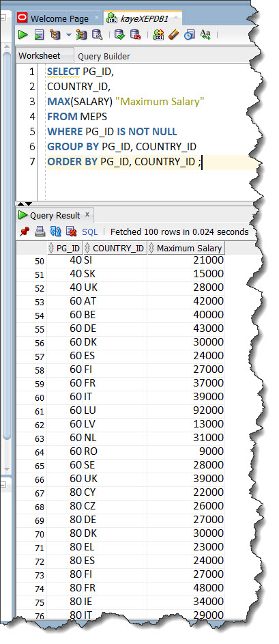Click the SQL link in results toolbar

pos(90,232)
